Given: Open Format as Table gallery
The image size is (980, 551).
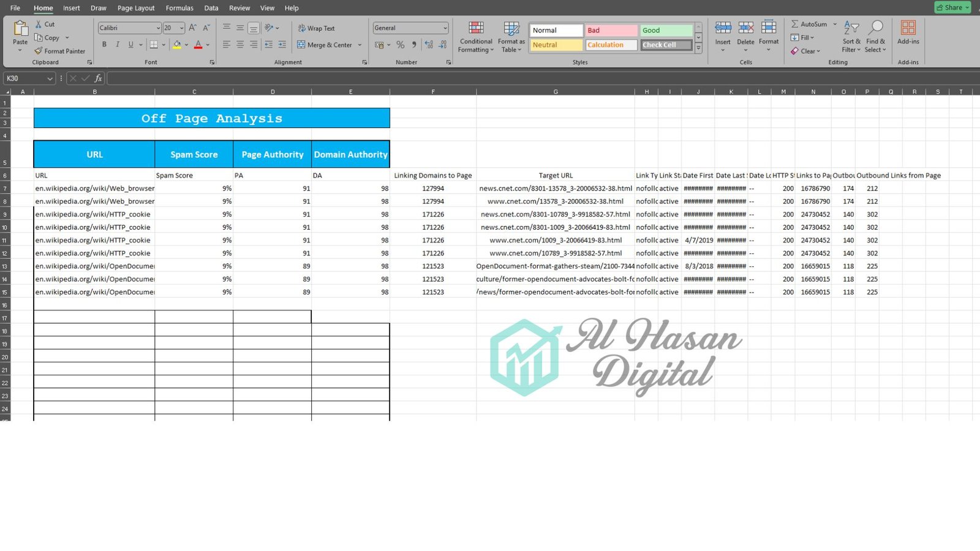Looking at the screenshot, I should coord(511,38).
